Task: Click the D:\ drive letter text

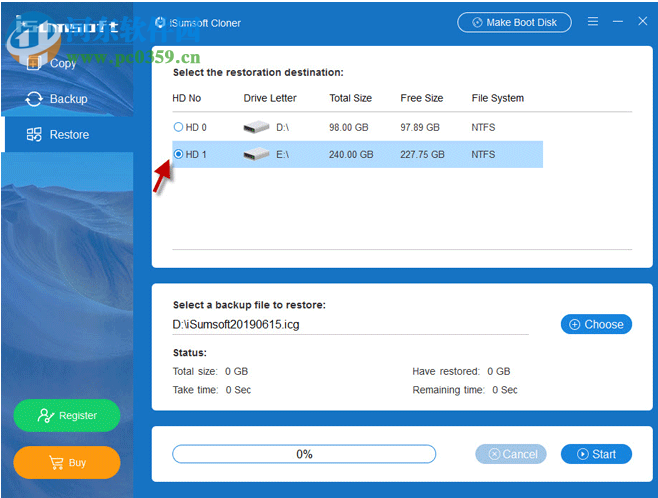Action: pyautogui.click(x=282, y=127)
